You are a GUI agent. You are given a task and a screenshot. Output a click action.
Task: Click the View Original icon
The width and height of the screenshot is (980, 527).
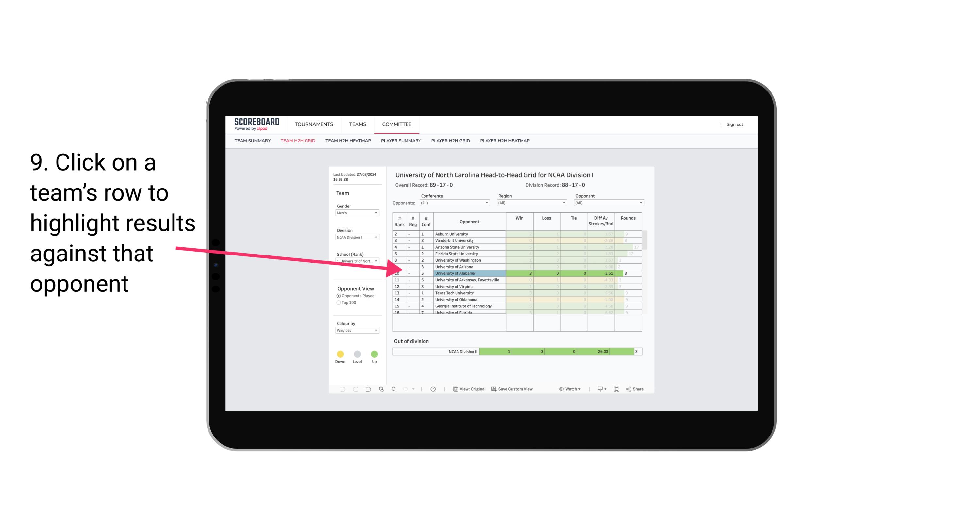455,389
